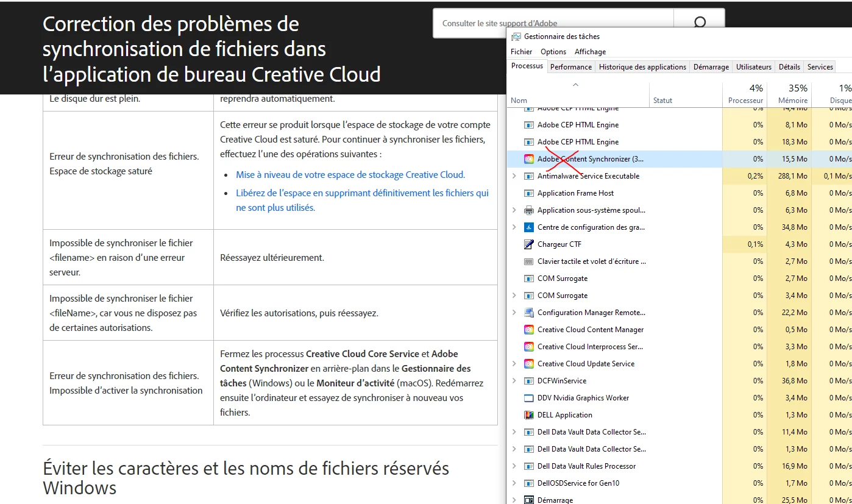Click icon of COM Surrogate using 3,4 Mo

click(x=529, y=296)
